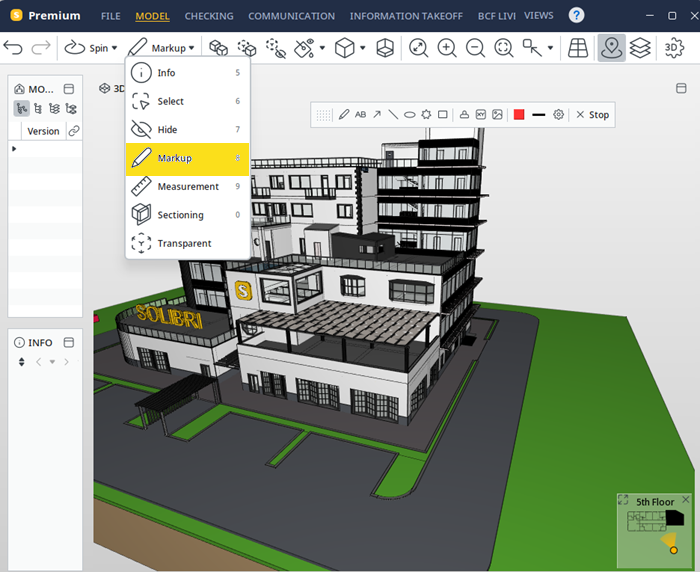Select the AB text markup tool
This screenshot has height=572, width=700.
pos(360,115)
